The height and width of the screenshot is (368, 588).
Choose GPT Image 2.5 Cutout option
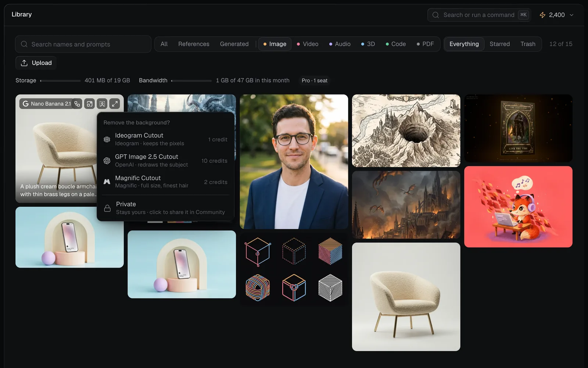[x=165, y=161]
